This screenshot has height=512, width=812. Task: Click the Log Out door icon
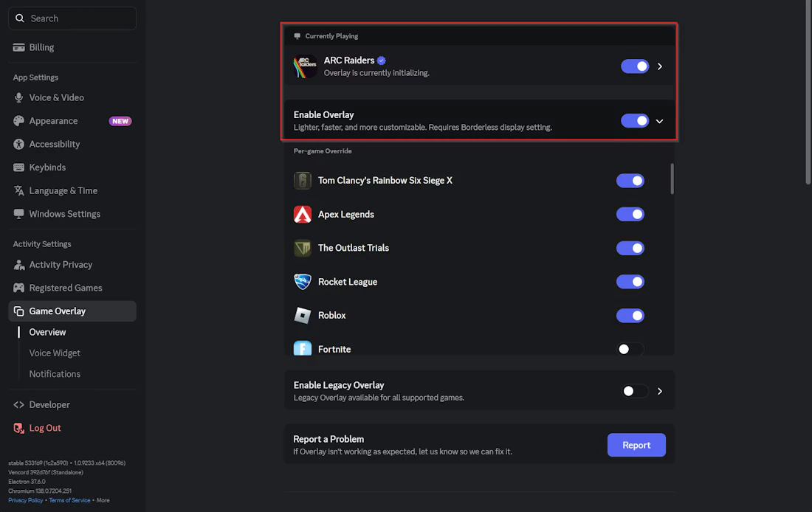pos(18,428)
